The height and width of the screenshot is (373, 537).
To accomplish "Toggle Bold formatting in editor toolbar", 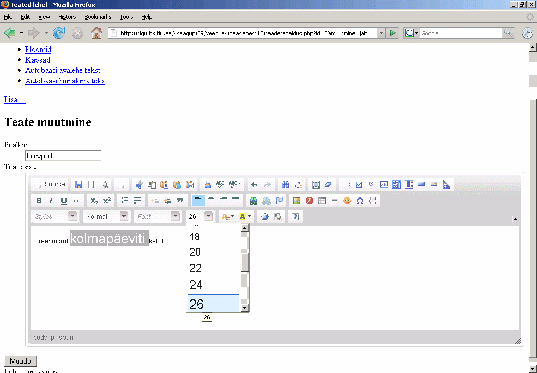I will pos(39,201).
